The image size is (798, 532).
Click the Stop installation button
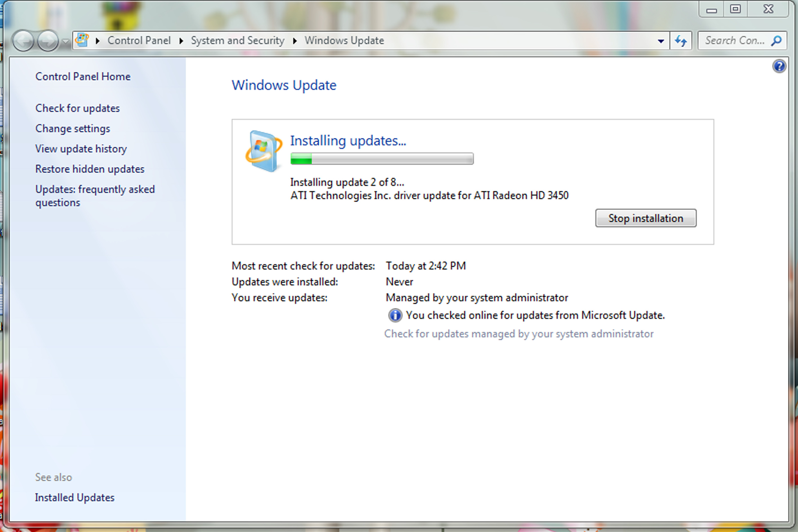click(646, 218)
